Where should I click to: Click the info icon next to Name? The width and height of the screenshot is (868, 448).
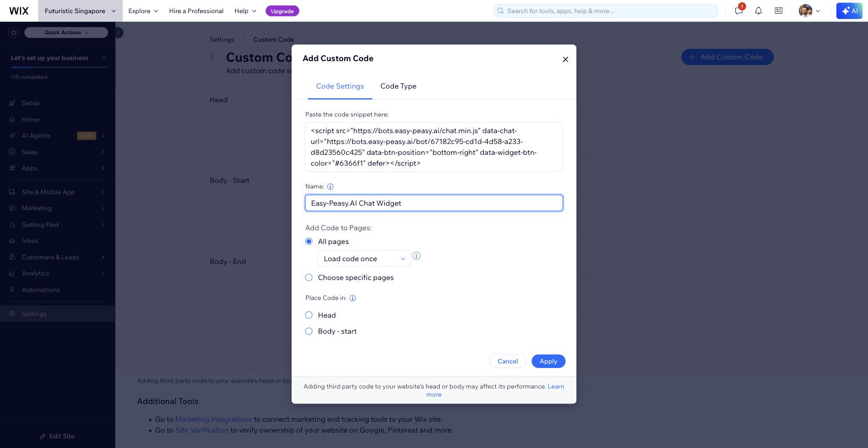coord(330,187)
